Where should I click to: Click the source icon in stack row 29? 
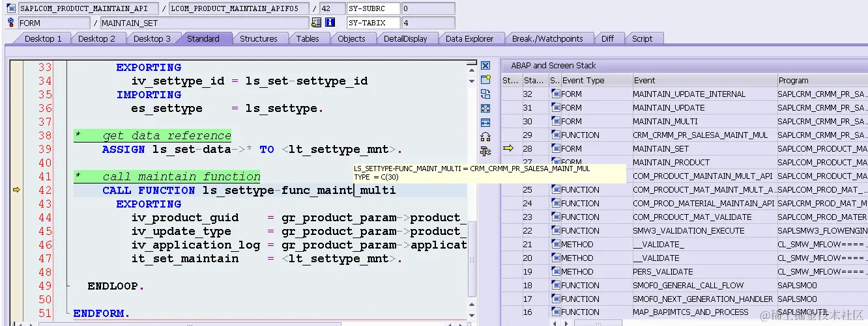click(x=555, y=135)
